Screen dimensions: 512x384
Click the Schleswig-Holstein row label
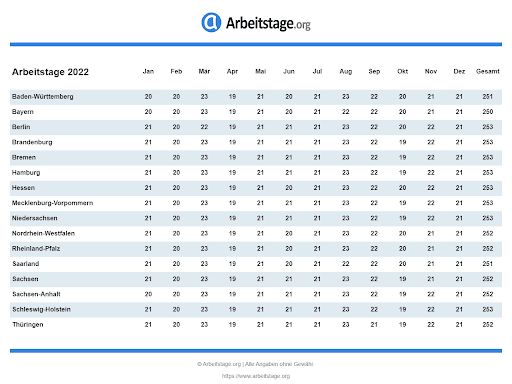pyautogui.click(x=41, y=309)
